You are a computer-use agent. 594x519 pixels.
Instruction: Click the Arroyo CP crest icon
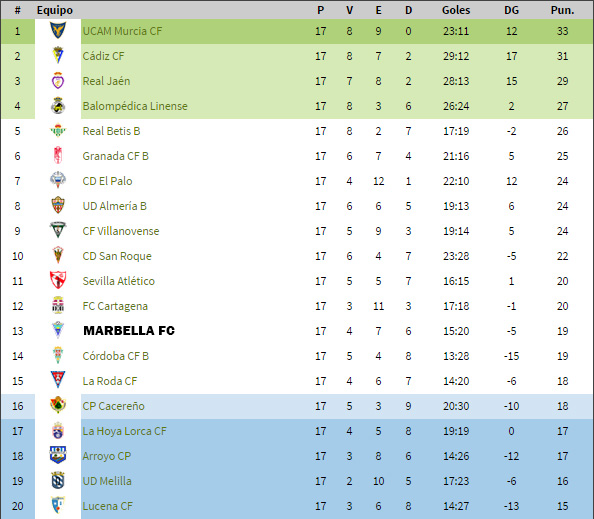pos(58,455)
